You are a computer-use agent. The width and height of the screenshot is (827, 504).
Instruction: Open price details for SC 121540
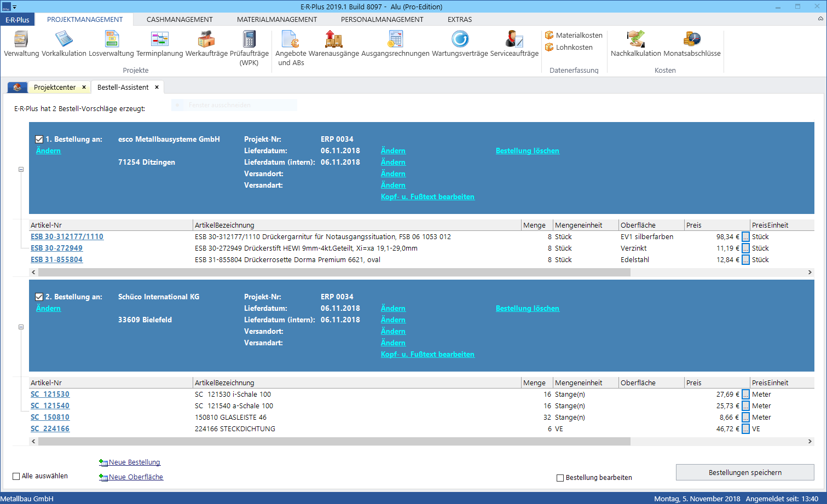coord(745,406)
